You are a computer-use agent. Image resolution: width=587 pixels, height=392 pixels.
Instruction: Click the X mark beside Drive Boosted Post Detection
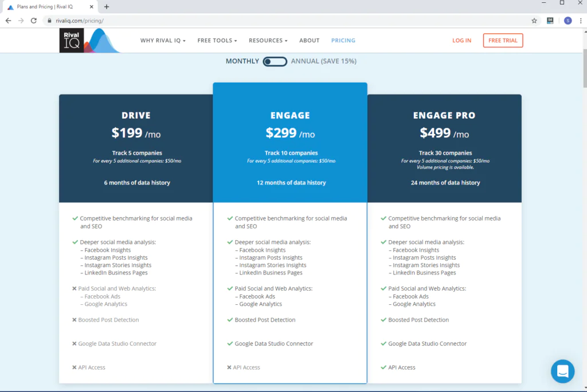[x=74, y=320]
